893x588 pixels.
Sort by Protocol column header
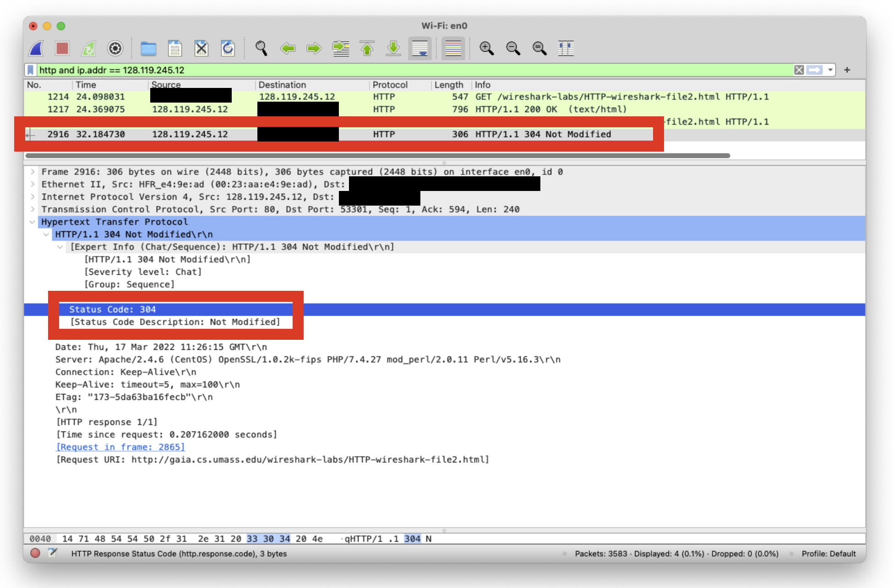click(390, 85)
